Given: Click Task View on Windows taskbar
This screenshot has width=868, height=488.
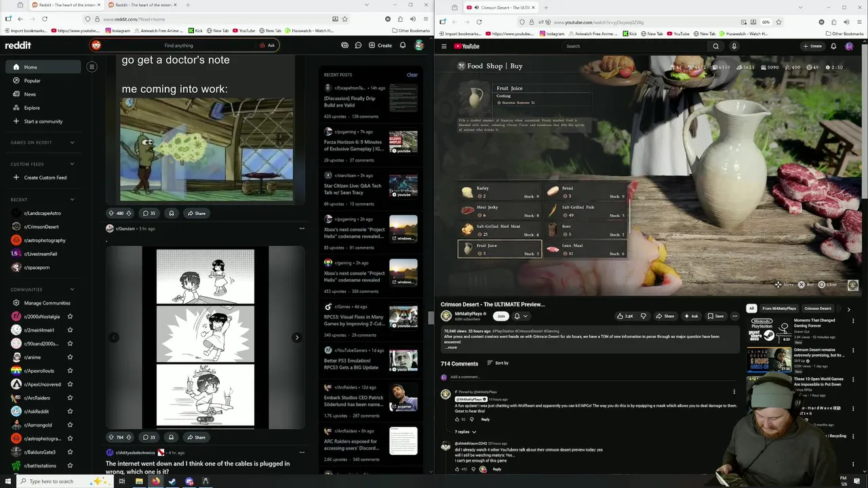Looking at the screenshot, I should (x=122, y=481).
